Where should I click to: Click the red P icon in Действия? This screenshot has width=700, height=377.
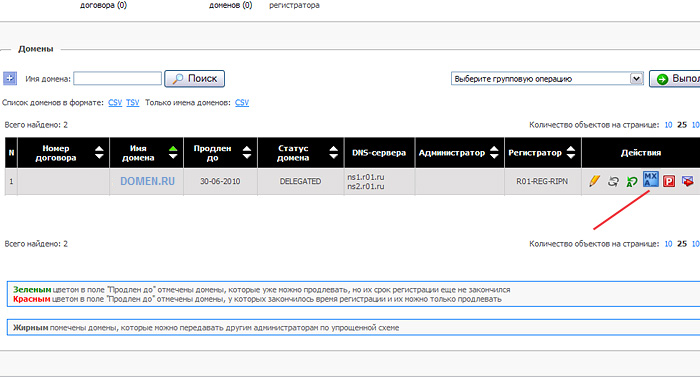[669, 181]
